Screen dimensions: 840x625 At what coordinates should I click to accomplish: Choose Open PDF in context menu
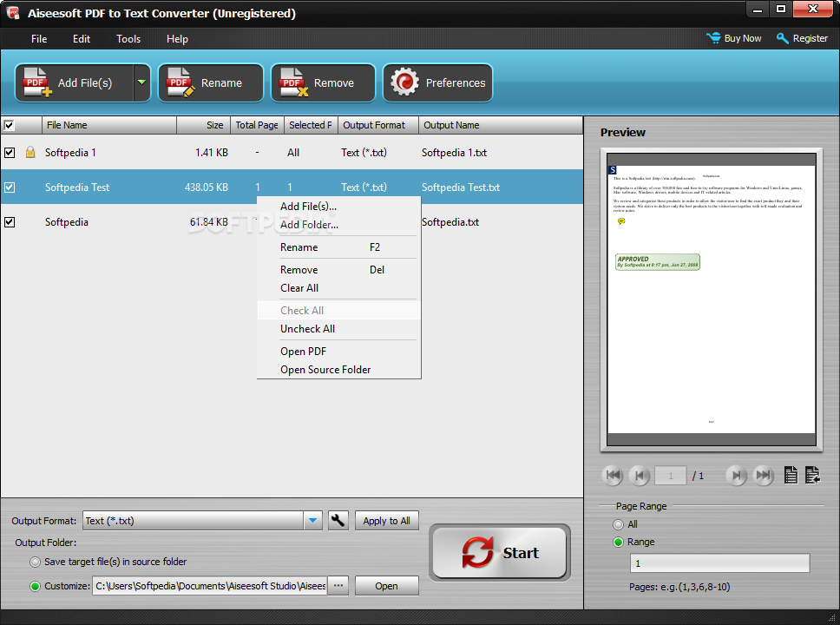point(338,351)
